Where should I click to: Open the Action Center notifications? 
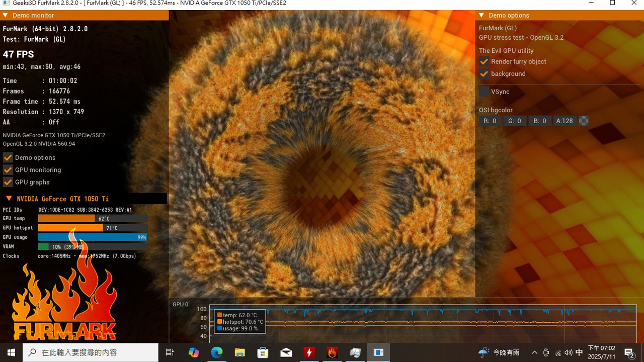[x=629, y=352]
